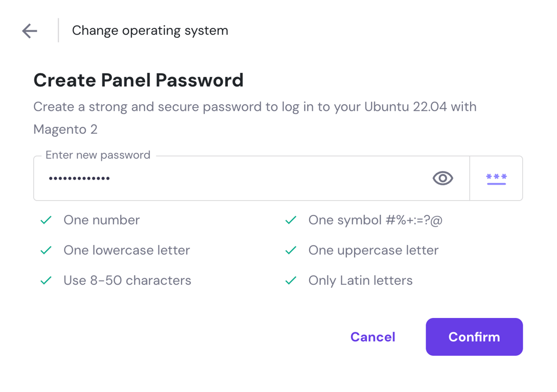
Task: Click the checkmark beside One number
Action: tap(45, 220)
